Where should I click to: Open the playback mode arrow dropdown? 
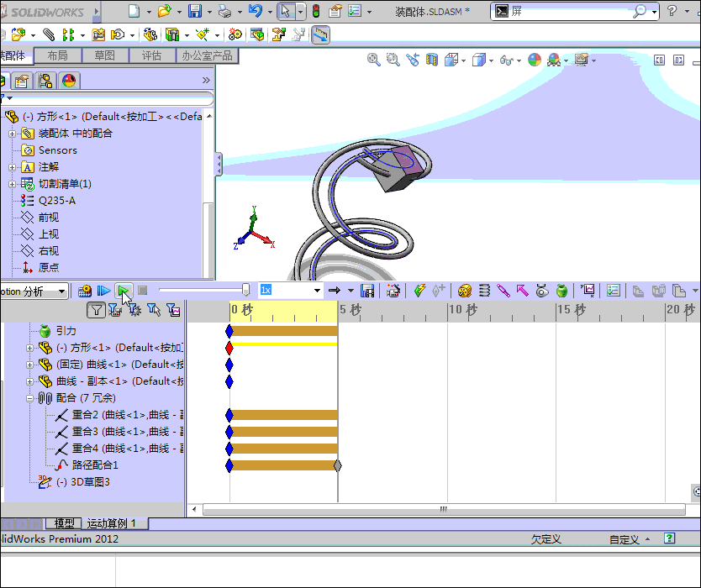(350, 291)
